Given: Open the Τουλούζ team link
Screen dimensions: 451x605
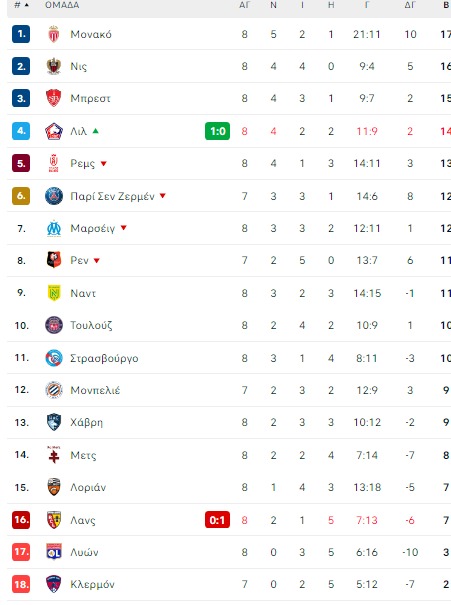Looking at the screenshot, I should point(91,325).
